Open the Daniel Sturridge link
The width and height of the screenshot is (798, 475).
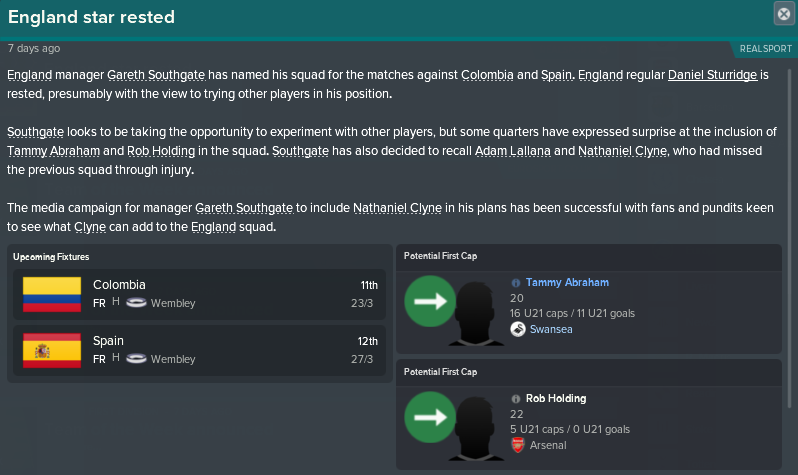click(x=712, y=75)
